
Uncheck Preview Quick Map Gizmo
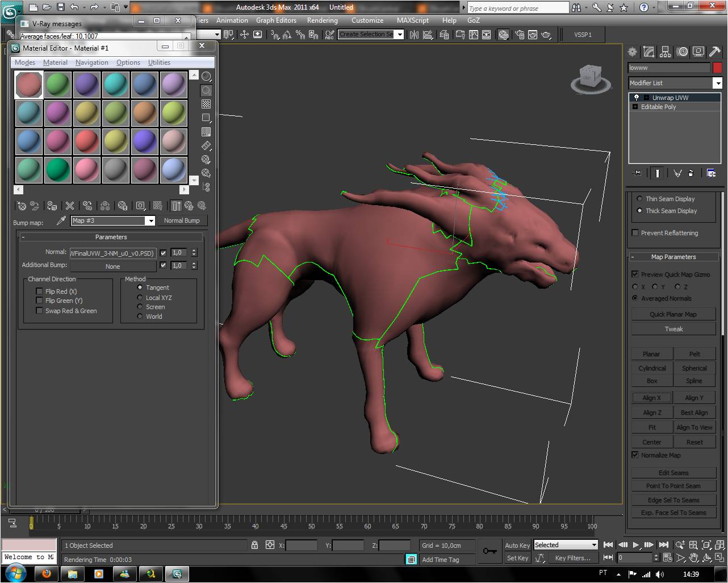click(635, 274)
